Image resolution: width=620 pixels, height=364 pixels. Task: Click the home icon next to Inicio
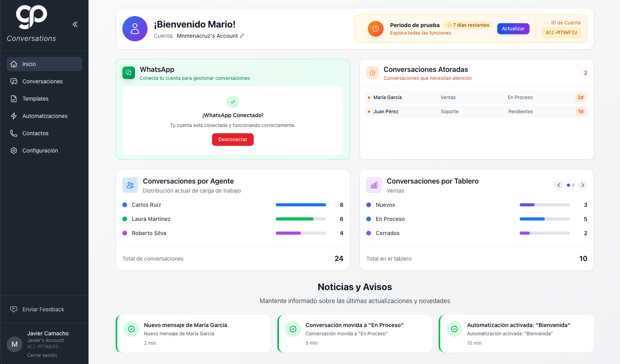pos(14,64)
